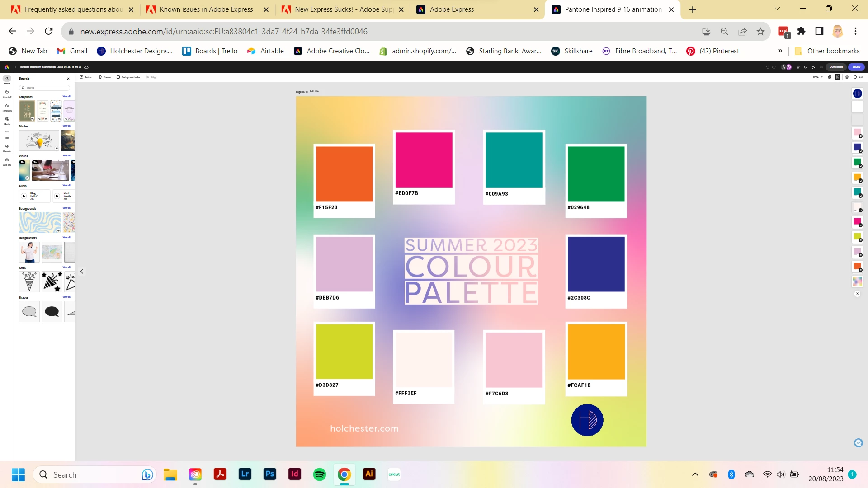Delete page using the trash icon
868x488 pixels.
pos(847,77)
